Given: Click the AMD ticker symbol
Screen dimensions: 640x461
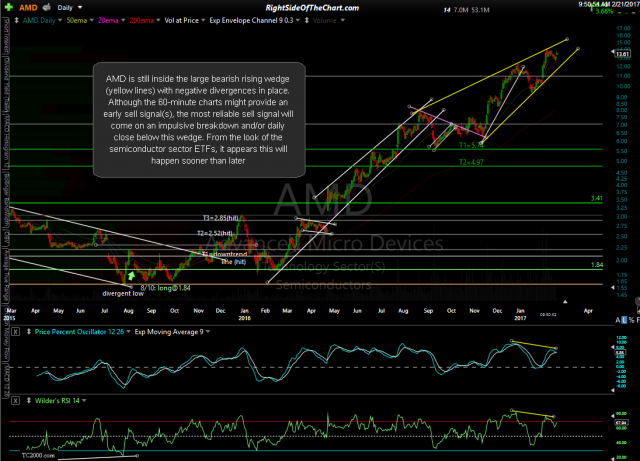Looking at the screenshot, I should (28, 7).
